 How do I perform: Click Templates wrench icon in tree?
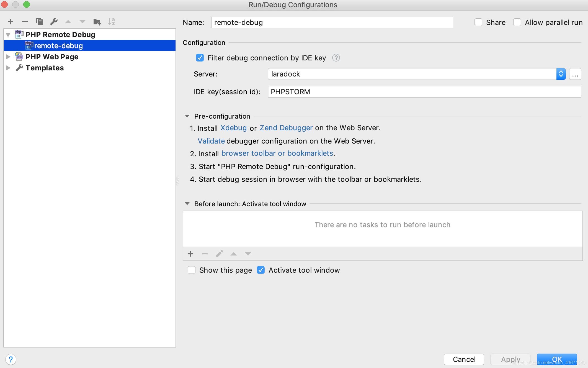(19, 68)
